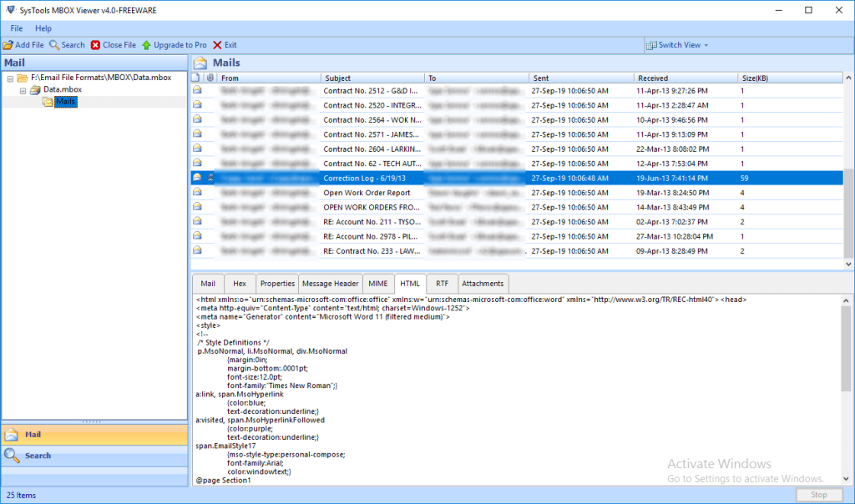Click envelope icon of Open Work Order Report
The image size is (855, 504).
[197, 192]
